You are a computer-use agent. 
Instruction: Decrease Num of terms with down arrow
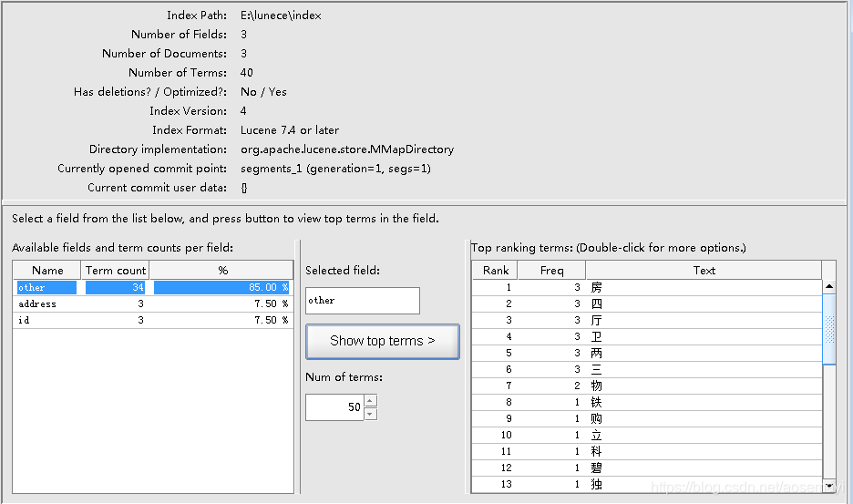(371, 414)
